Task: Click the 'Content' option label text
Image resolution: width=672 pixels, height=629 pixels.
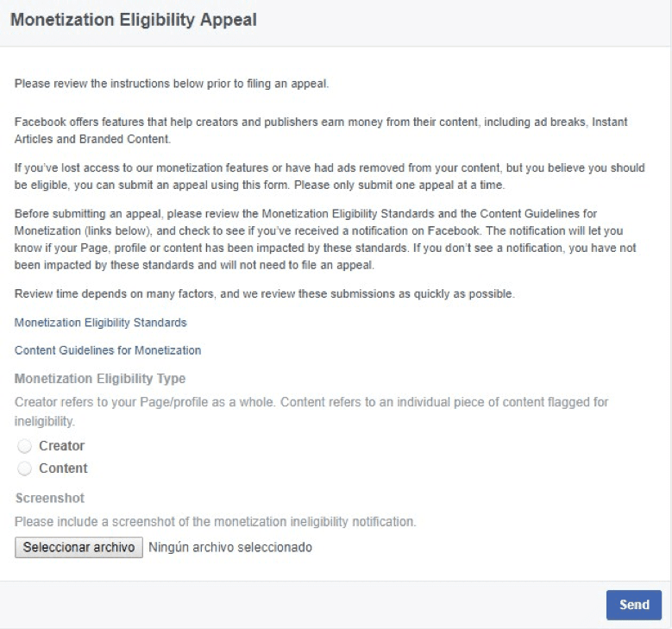Action: 63,469
